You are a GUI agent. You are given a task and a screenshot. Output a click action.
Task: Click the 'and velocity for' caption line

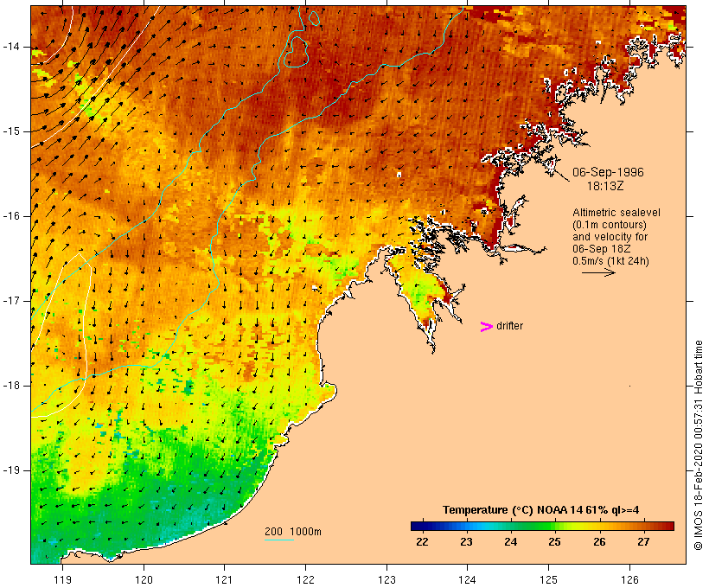(x=610, y=237)
